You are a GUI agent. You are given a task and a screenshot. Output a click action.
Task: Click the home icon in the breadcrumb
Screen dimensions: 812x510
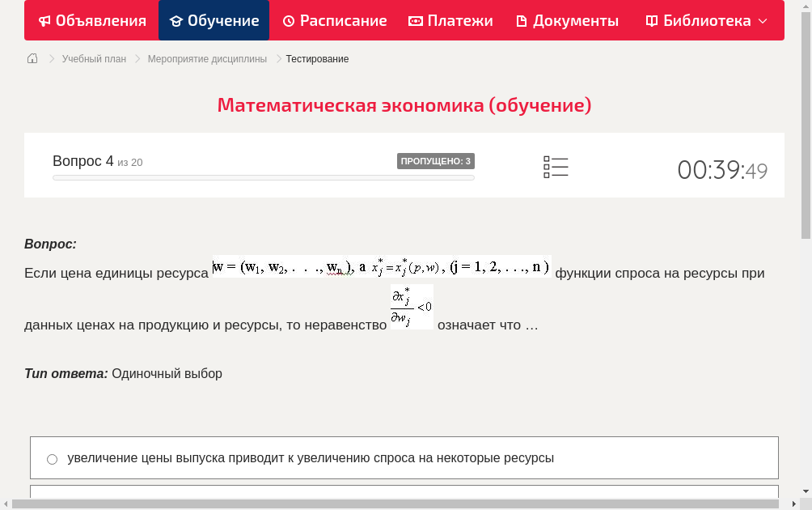[x=32, y=58]
